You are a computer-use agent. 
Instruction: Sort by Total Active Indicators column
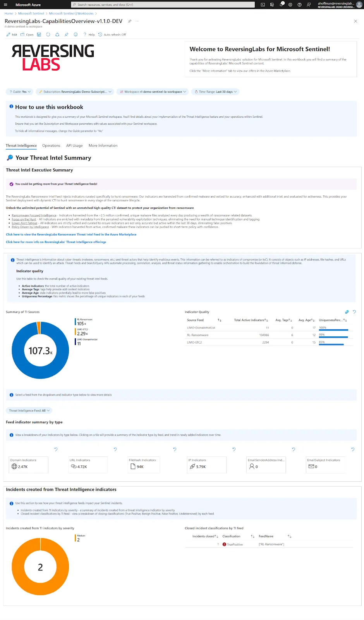point(251,320)
